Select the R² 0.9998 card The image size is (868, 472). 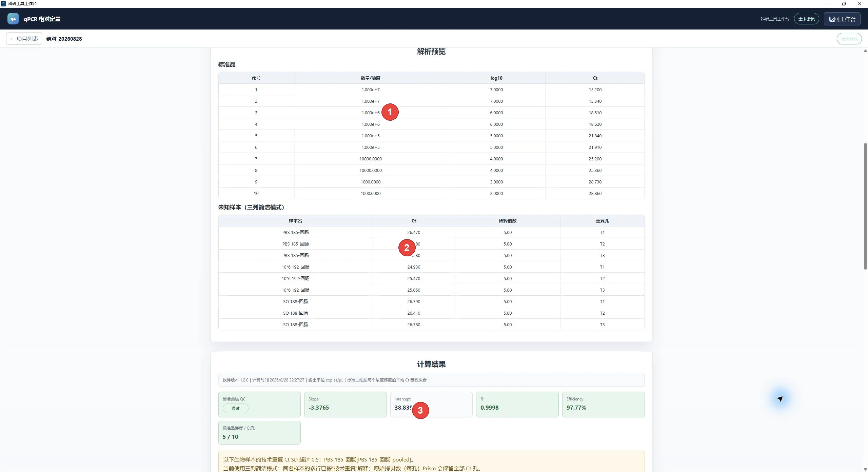[x=517, y=405]
